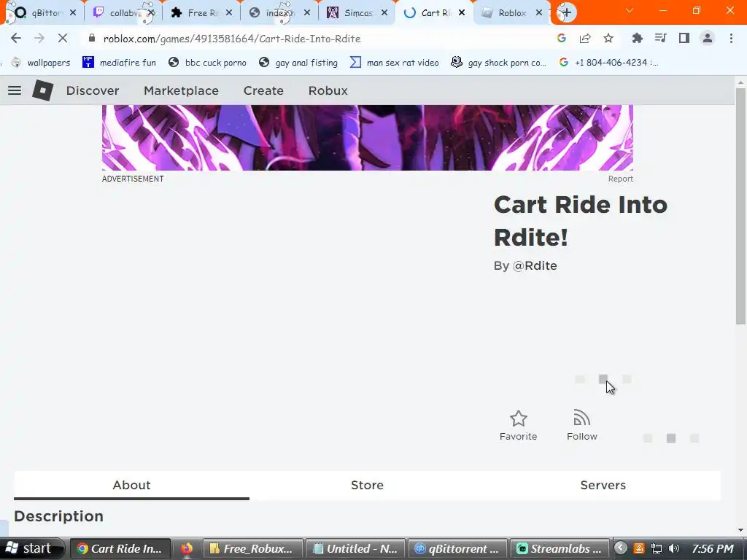Open the mediafire fun bookmark
747x560 pixels.
119,63
